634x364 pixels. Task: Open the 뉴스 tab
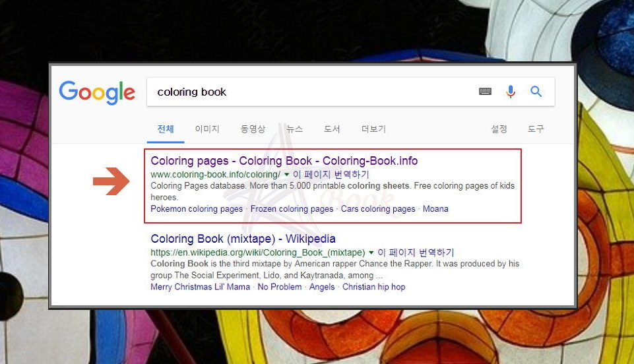tap(294, 129)
